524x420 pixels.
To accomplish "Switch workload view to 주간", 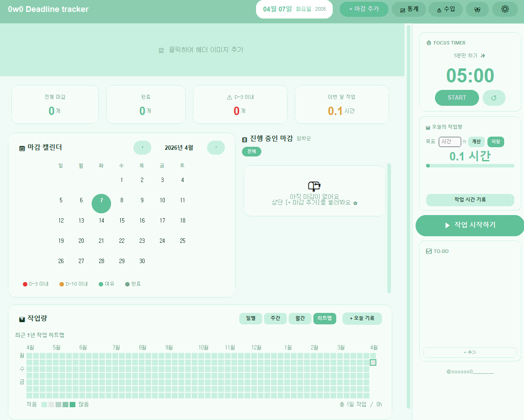I will click(x=275, y=319).
